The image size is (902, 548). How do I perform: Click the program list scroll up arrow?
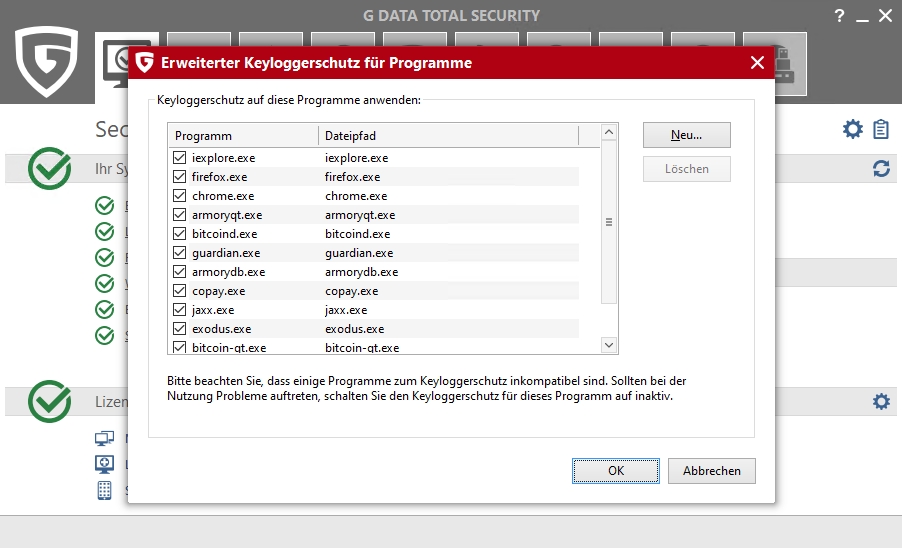[x=609, y=132]
